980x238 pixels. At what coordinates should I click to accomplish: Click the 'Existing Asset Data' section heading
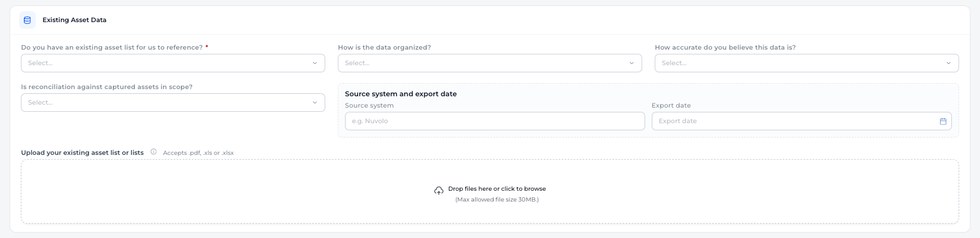pyautogui.click(x=75, y=20)
